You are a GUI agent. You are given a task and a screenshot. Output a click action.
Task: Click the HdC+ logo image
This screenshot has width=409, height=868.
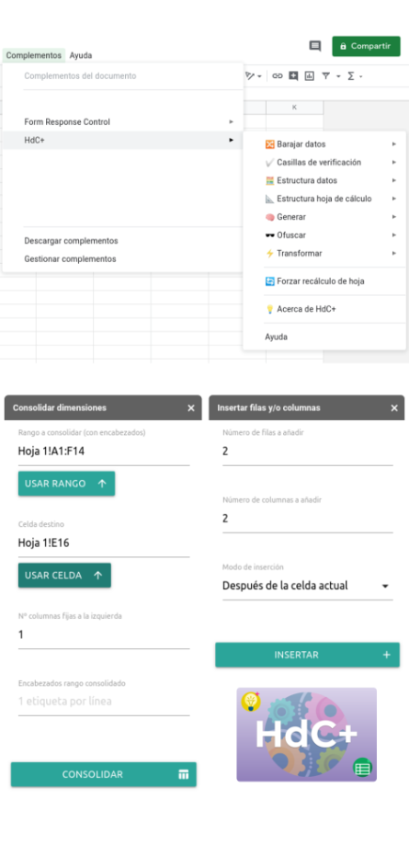pos(307,734)
